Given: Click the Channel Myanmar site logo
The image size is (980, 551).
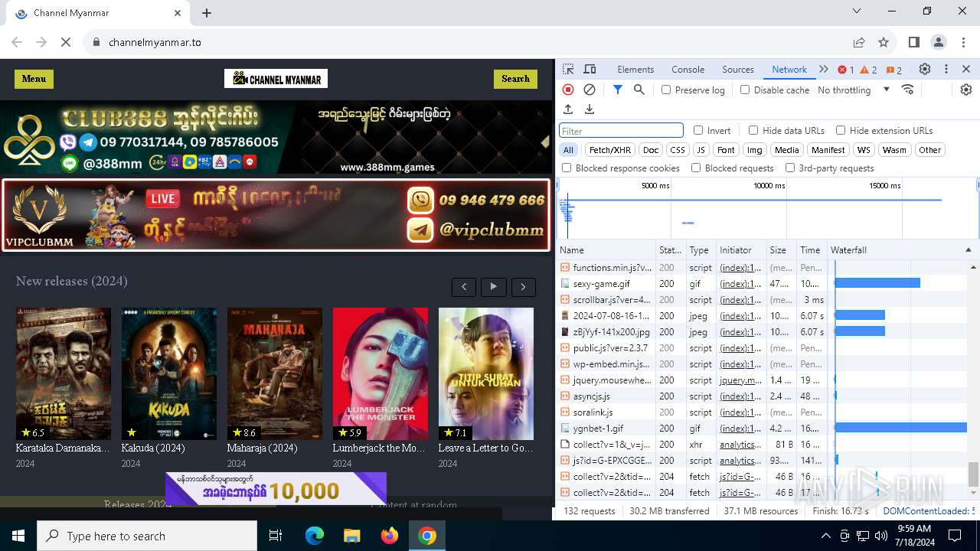Looking at the screenshot, I should [x=276, y=79].
